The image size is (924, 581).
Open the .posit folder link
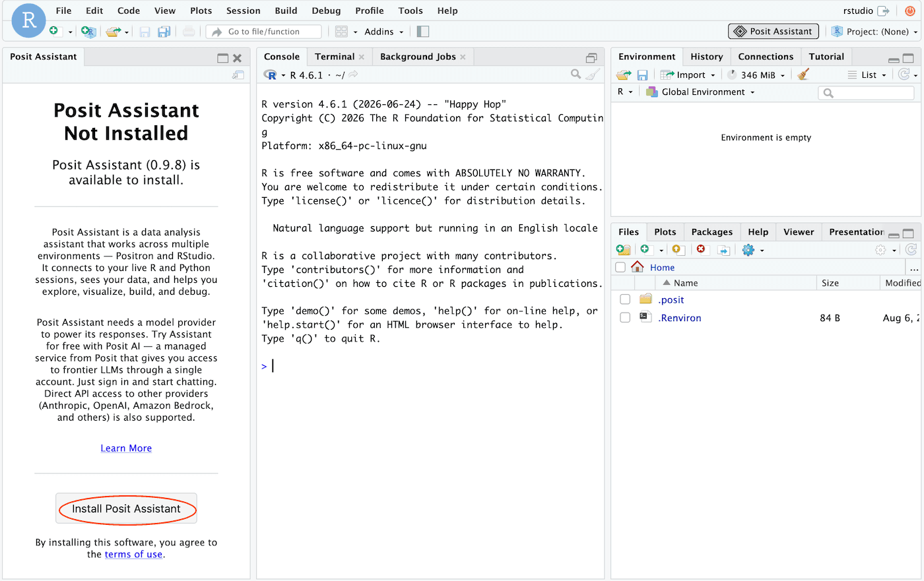[671, 299]
